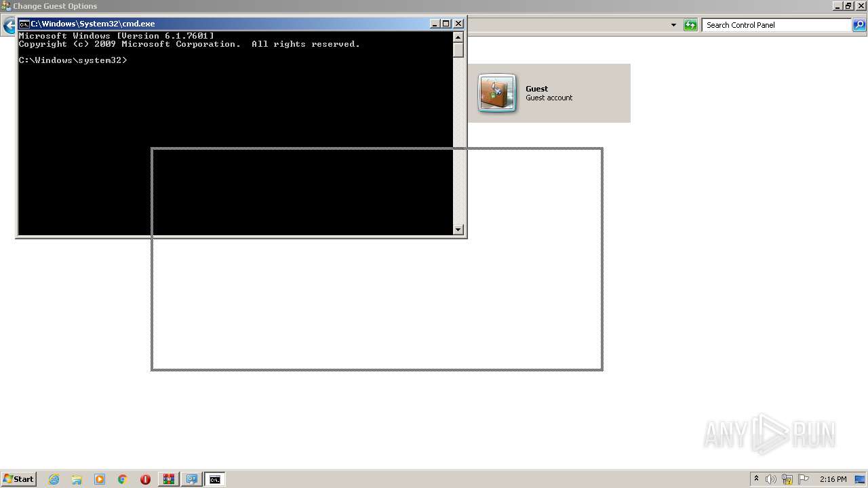Open the address bar history dropdown
The image size is (868, 488).
(673, 25)
